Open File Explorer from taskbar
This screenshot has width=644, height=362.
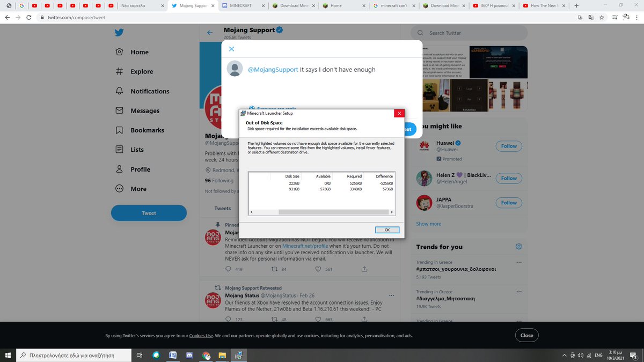[x=223, y=355]
